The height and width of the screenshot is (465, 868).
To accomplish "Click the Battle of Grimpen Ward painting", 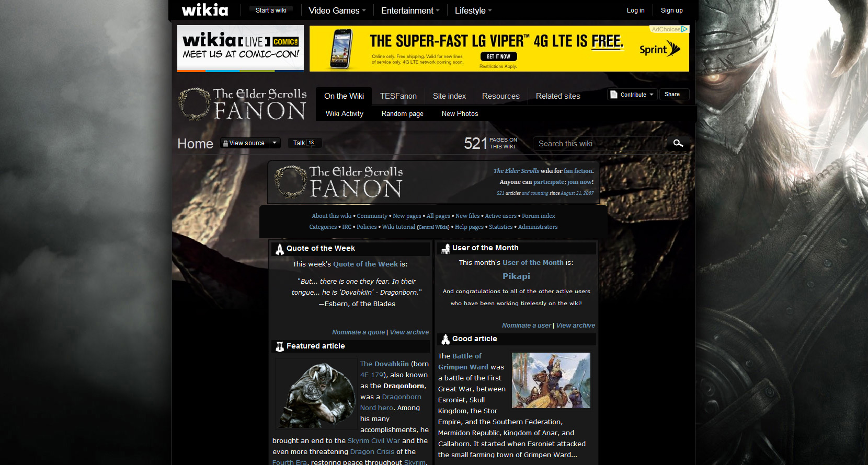I will (551, 380).
